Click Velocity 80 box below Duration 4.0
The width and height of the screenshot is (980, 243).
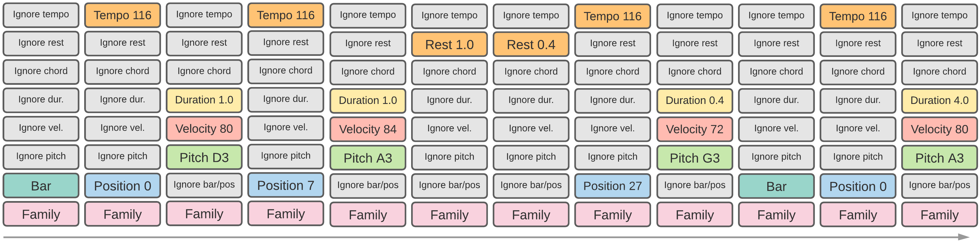click(939, 129)
